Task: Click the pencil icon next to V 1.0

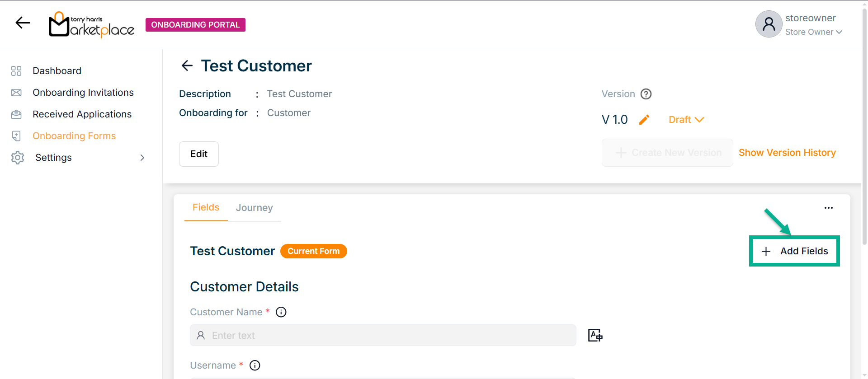Action: click(644, 120)
